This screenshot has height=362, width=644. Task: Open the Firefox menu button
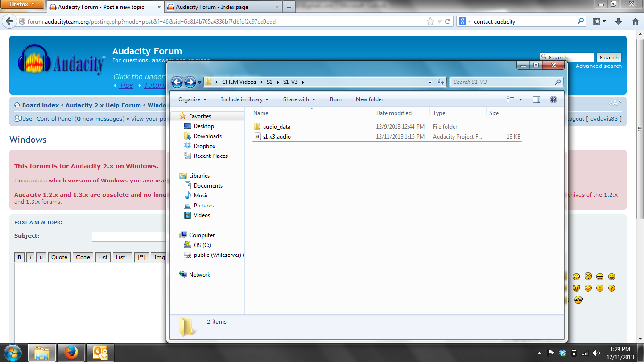(22, 4)
